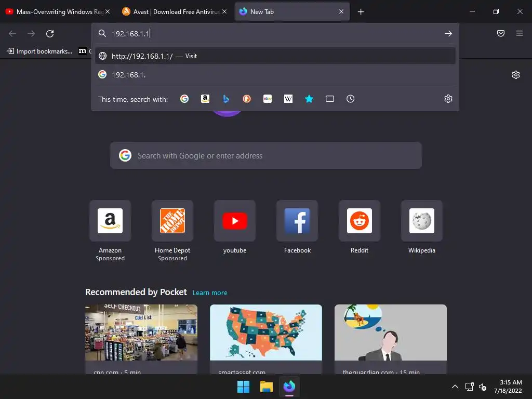Search this time with Wikipedia icon
The height and width of the screenshot is (399, 532).
tap(288, 99)
